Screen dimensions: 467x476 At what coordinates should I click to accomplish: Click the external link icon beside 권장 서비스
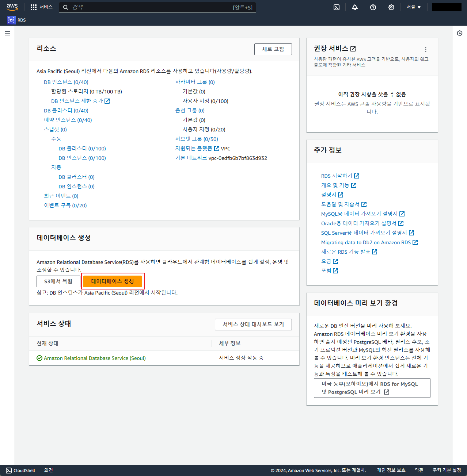pos(353,49)
